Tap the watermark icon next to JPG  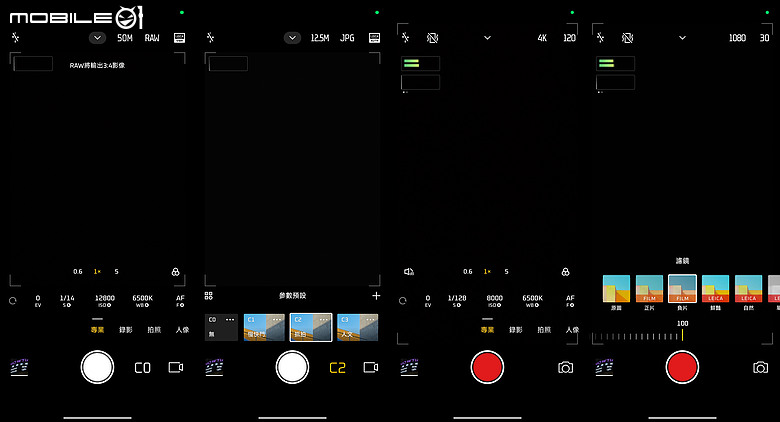point(374,38)
